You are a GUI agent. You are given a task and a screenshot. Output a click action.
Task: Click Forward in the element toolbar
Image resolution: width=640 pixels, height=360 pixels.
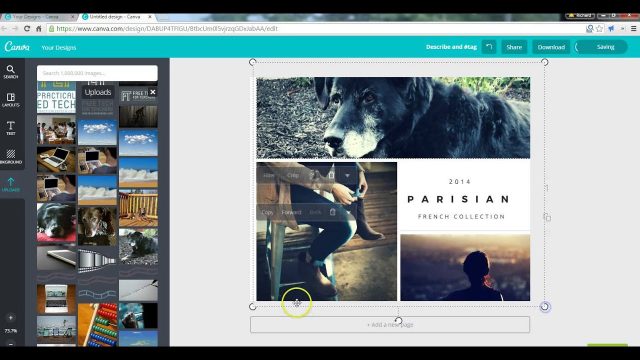click(291, 212)
